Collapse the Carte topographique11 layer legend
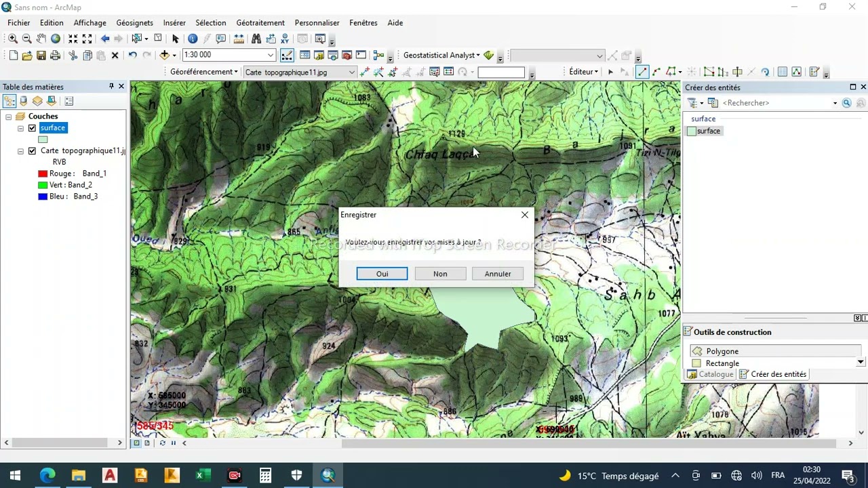The width and height of the screenshot is (868, 488). (x=20, y=151)
